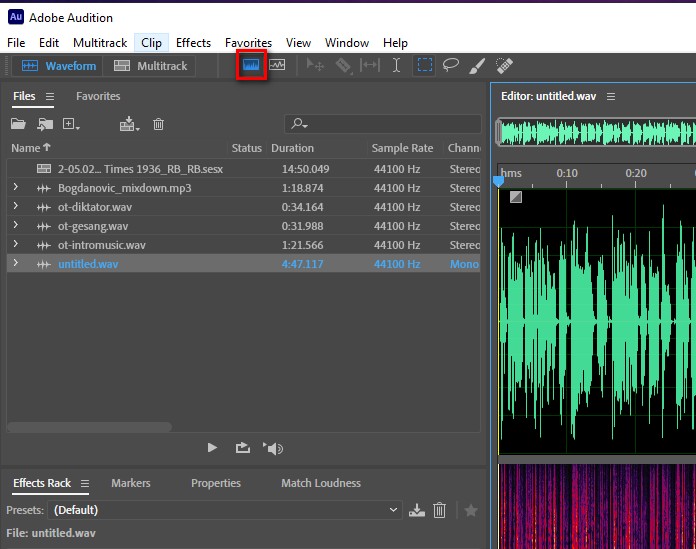Toggle Auto-Play speaker button in Files panel
Viewport: 696px width, 549px height.
(273, 448)
